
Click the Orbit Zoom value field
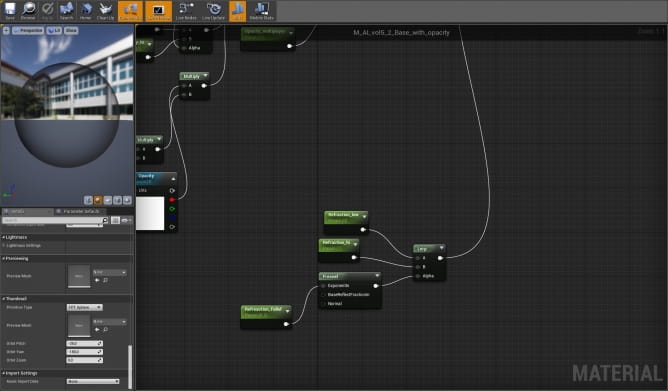pyautogui.click(x=84, y=360)
